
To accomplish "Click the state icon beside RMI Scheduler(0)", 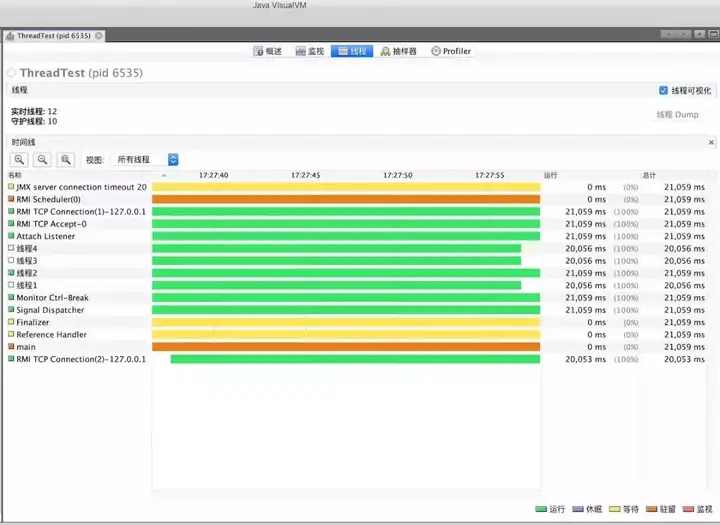I will pos(11,199).
